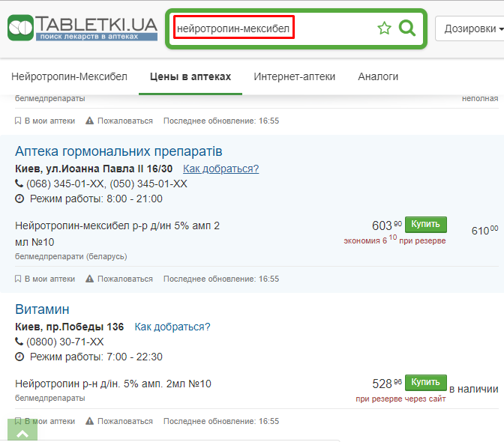
Task: Switch to the Нейротропин-Мексибел tab
Action: click(x=69, y=76)
